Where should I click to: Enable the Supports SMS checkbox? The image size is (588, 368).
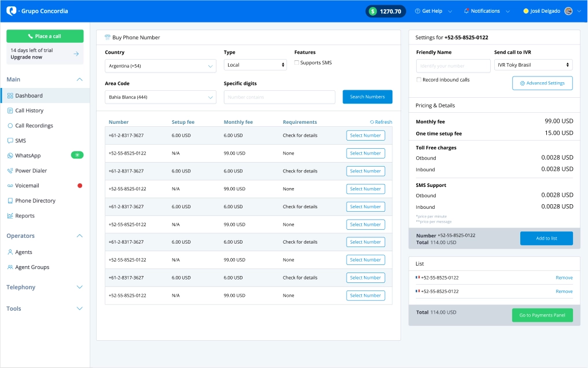[297, 62]
